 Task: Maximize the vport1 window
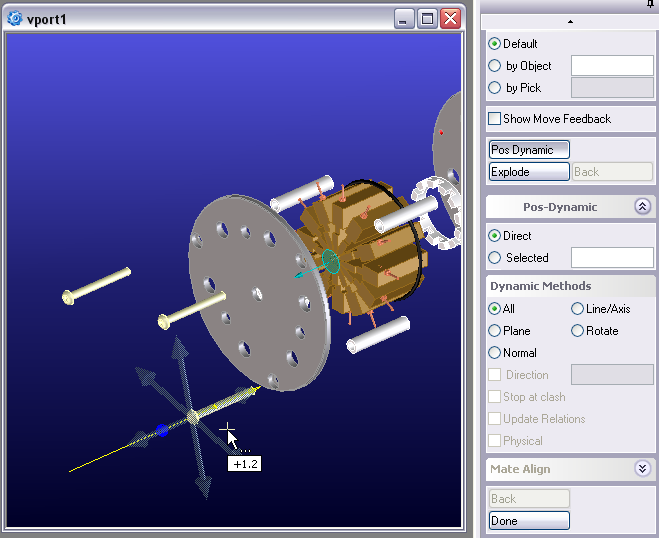(x=427, y=19)
